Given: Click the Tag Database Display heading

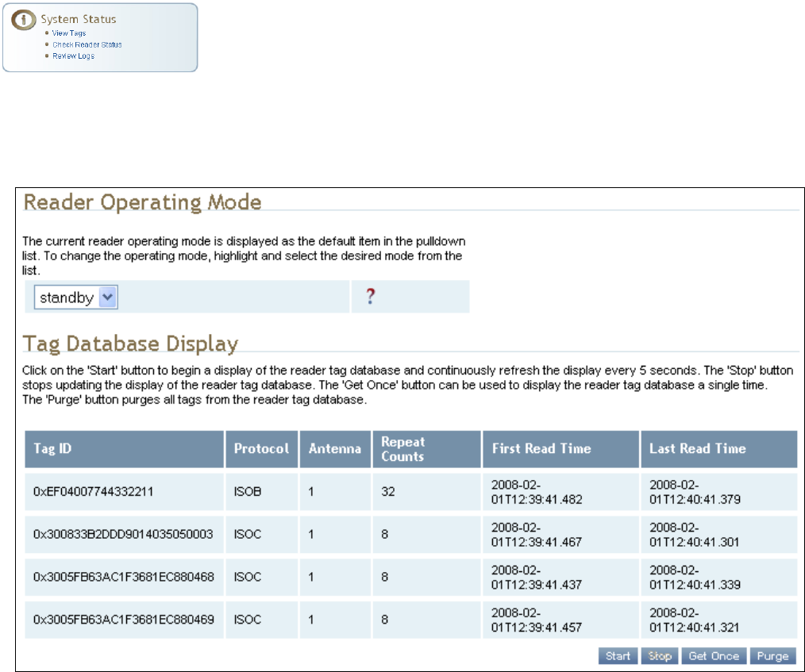Looking at the screenshot, I should 130,344.
